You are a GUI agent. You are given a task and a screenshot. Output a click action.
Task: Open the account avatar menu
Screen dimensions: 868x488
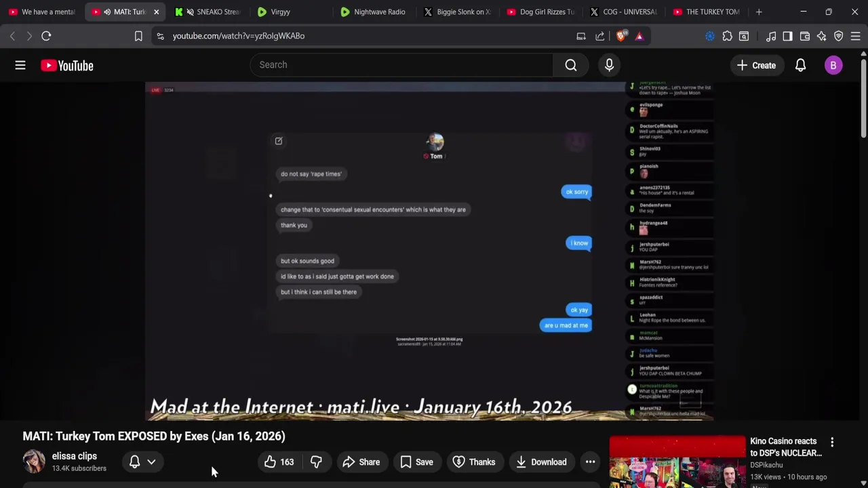click(x=833, y=65)
